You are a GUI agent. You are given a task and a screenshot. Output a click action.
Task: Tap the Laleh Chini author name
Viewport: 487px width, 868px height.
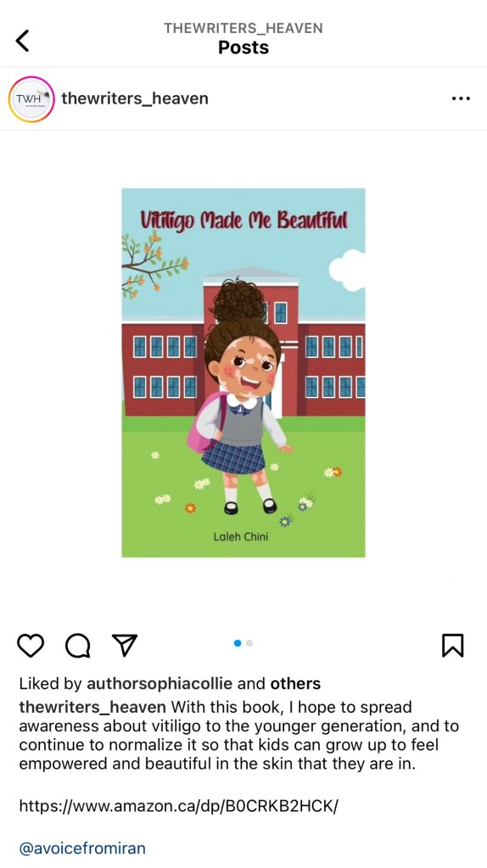click(241, 536)
